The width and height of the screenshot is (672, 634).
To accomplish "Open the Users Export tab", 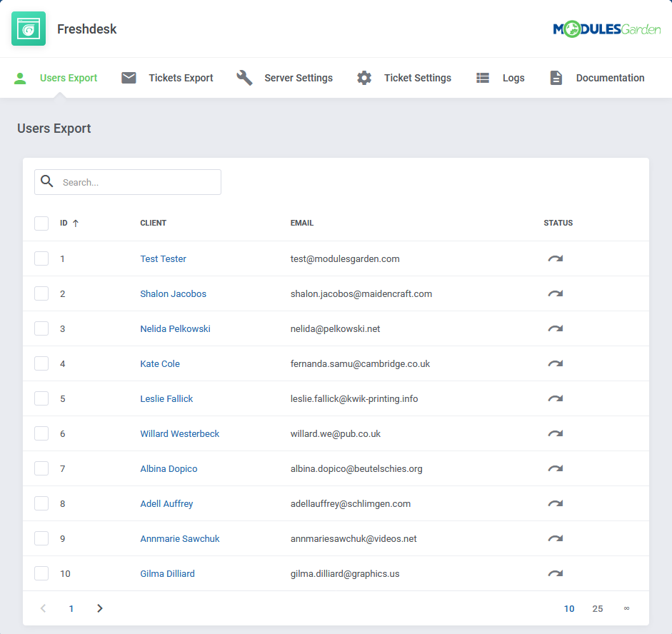I will point(56,78).
